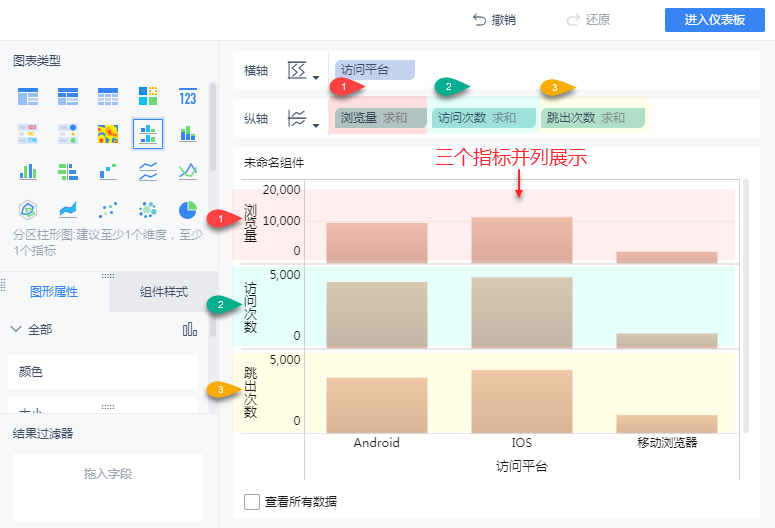Check the 查看所有数据 checkbox
This screenshot has width=775, height=528.
point(252,501)
